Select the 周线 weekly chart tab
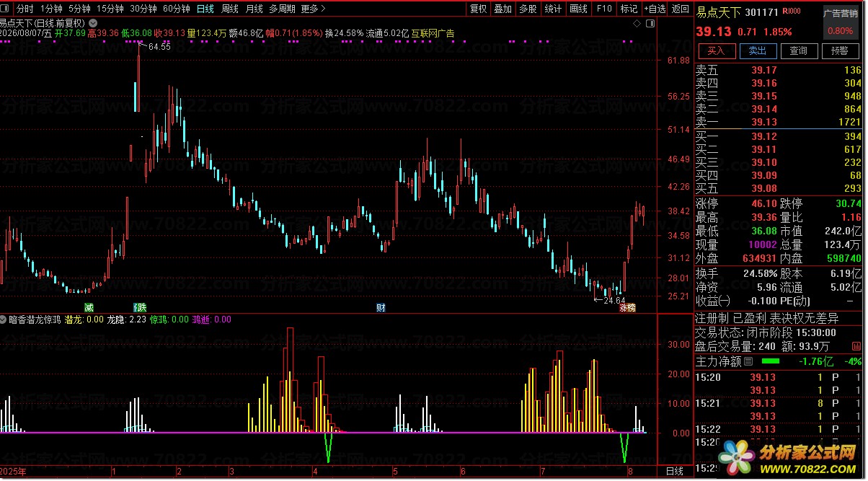Image resolution: width=868 pixels, height=481 pixels. 230,9
